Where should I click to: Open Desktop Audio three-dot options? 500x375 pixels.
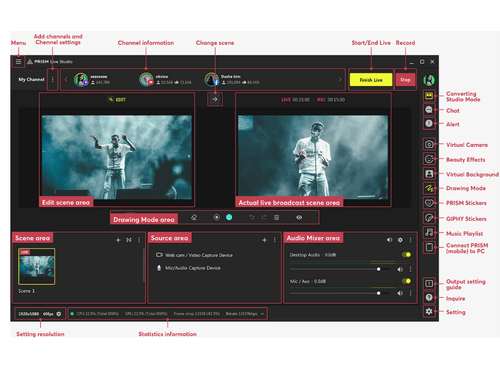[x=410, y=269]
